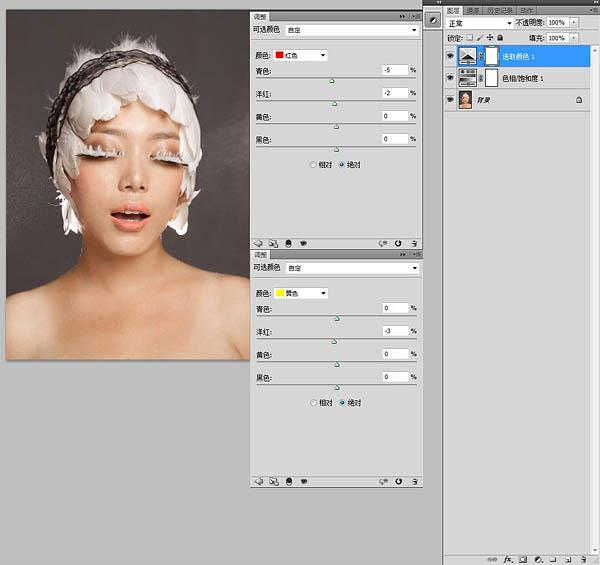Open the 红色 color dropdown
Image resolution: width=600 pixels, height=565 pixels.
tap(301, 56)
